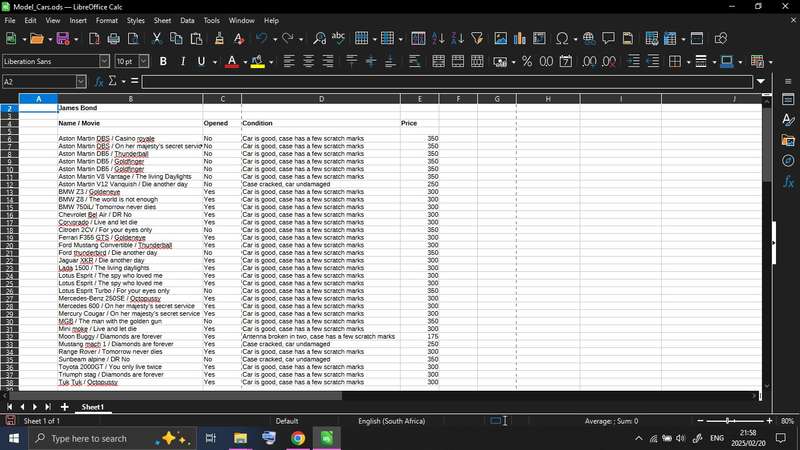Image resolution: width=800 pixels, height=450 pixels.
Task: Open the Data menu
Action: (x=187, y=20)
